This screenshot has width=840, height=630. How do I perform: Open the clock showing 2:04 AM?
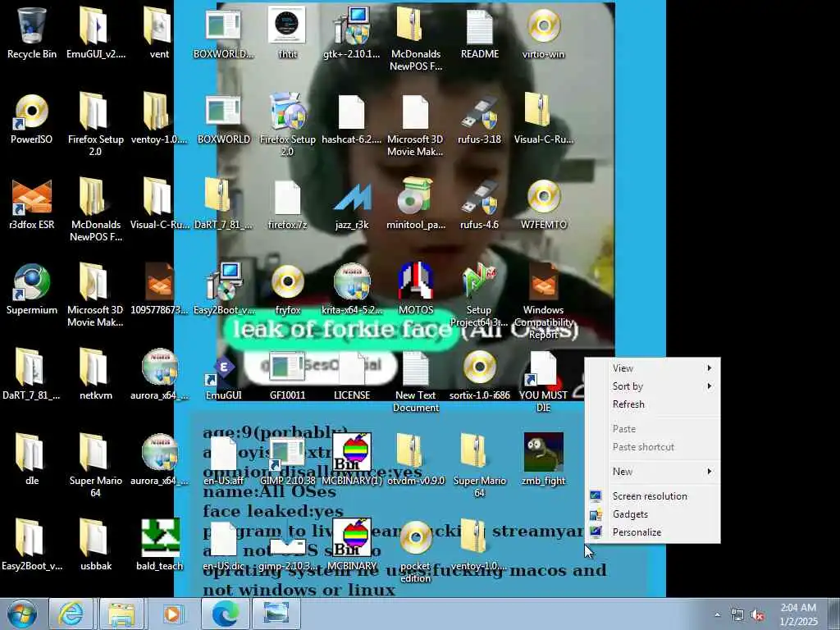(799, 614)
